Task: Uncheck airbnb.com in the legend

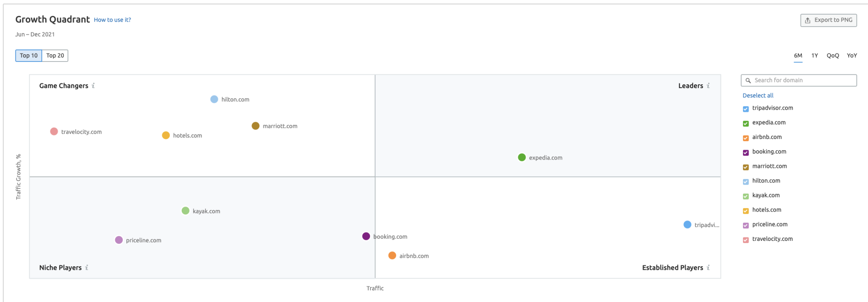Action: point(746,138)
